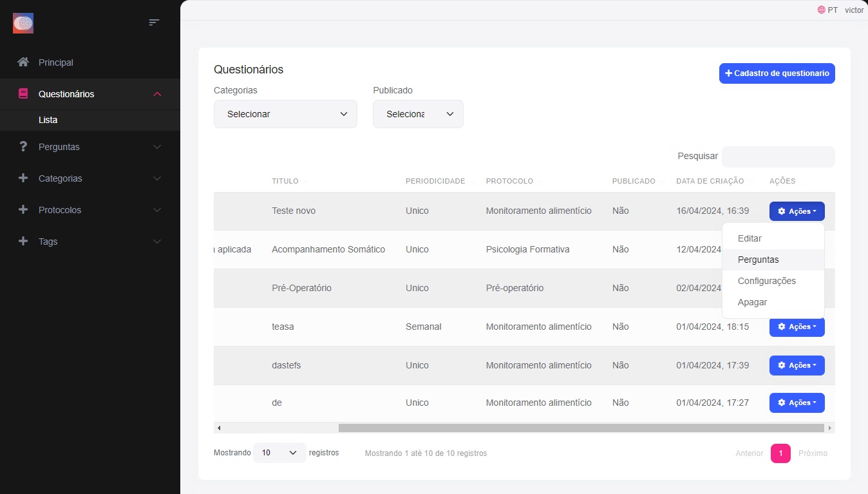Focus the Pesquisar search field
Viewport: 868px width, 494px height.
778,157
